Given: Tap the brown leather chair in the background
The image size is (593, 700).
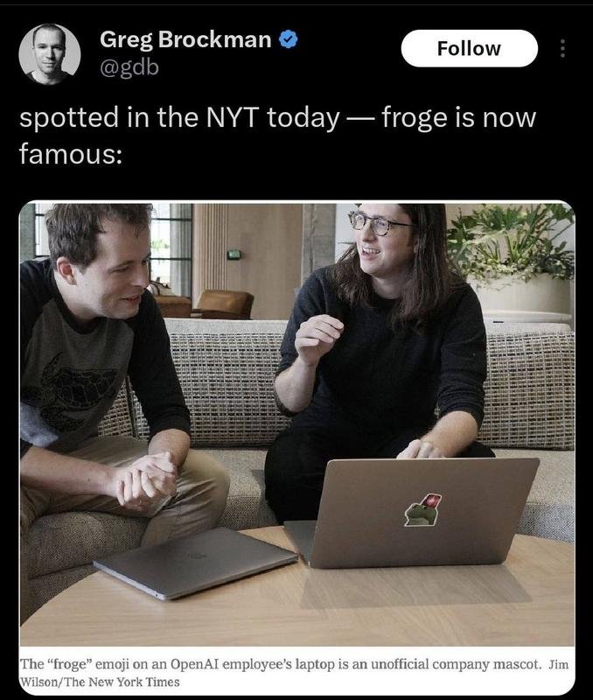Looking at the screenshot, I should point(222,304).
